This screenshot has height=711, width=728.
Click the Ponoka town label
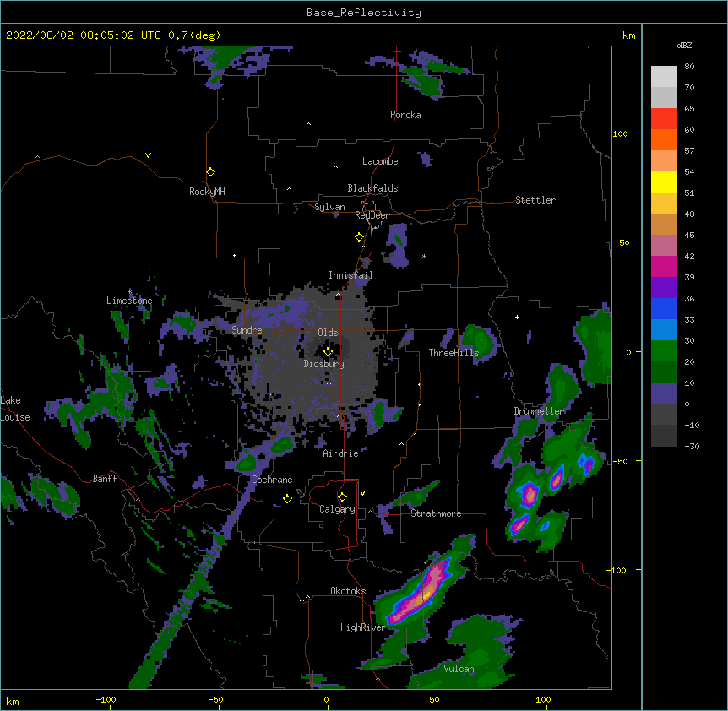[x=405, y=115]
